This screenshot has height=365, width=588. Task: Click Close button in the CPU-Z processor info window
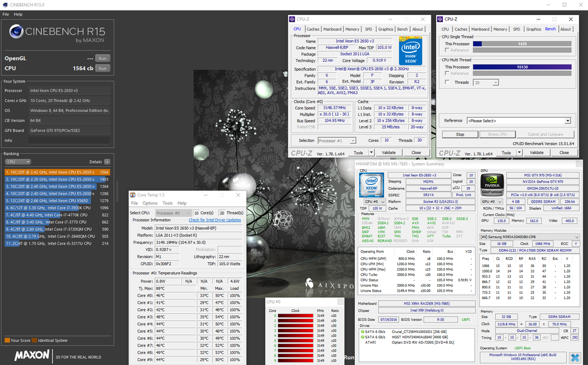click(416, 153)
